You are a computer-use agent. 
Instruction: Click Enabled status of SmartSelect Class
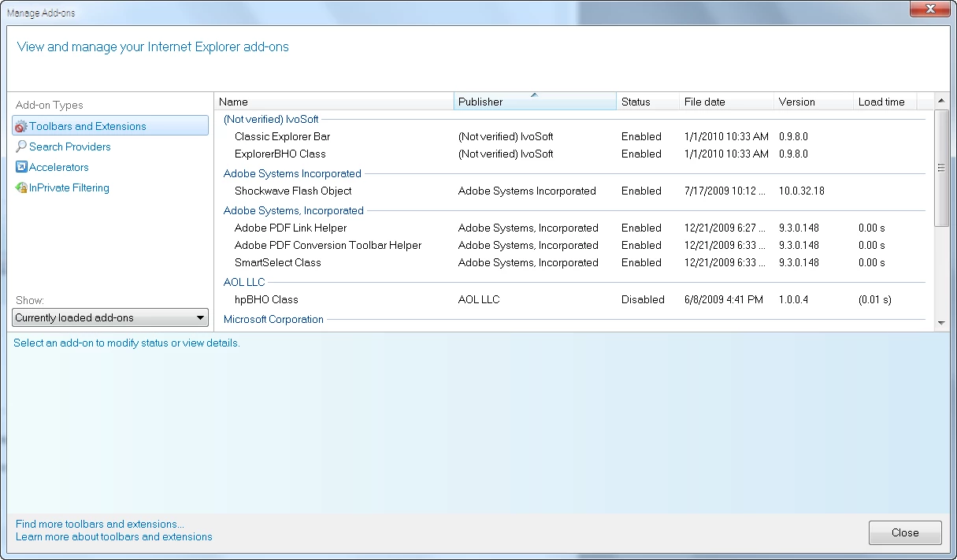[x=641, y=262]
